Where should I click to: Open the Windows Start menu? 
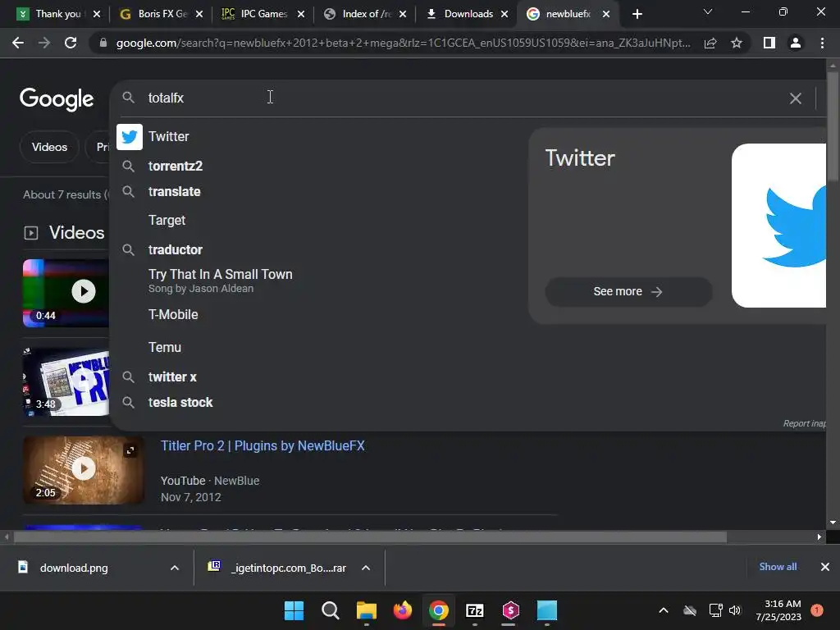tap(294, 610)
